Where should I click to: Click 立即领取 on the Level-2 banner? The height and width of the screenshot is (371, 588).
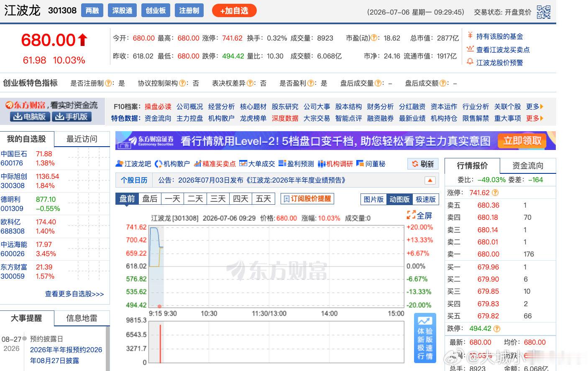pos(522,141)
